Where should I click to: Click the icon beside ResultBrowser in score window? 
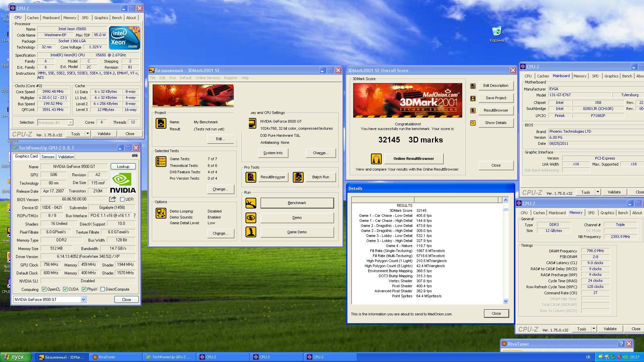pyautogui.click(x=473, y=111)
